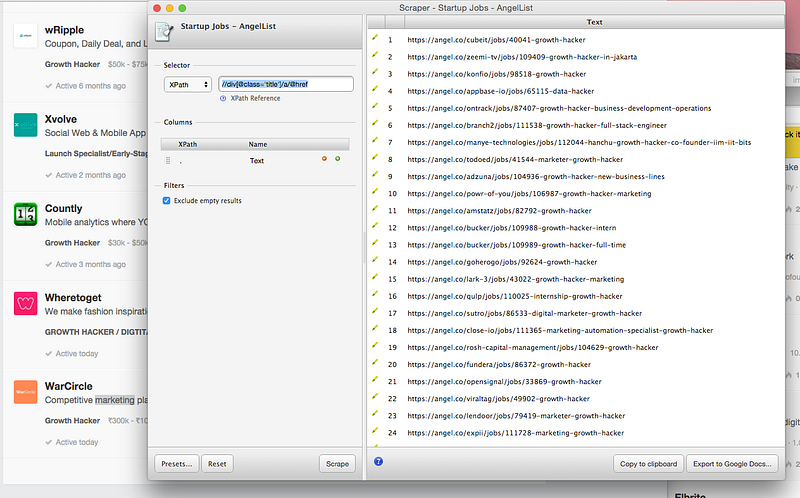The image size is (800, 498).
Task: Click the wRipple company logo
Action: coord(25,36)
